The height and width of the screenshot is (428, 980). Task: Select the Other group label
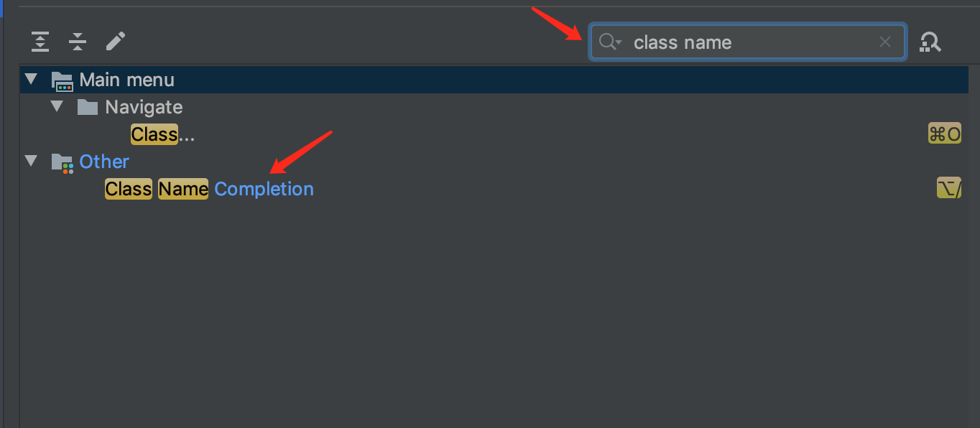click(104, 162)
